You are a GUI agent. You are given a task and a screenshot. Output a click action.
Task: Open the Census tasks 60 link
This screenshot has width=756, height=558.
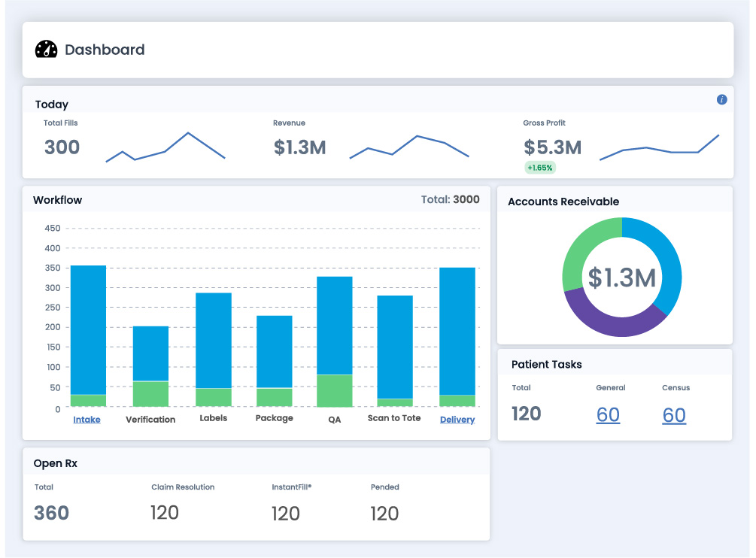tap(674, 414)
